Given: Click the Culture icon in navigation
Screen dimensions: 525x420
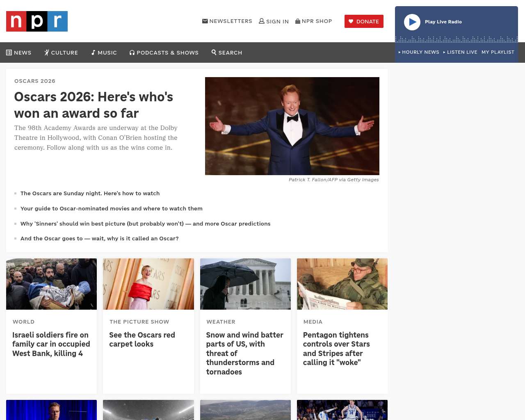Looking at the screenshot, I should [47, 52].
